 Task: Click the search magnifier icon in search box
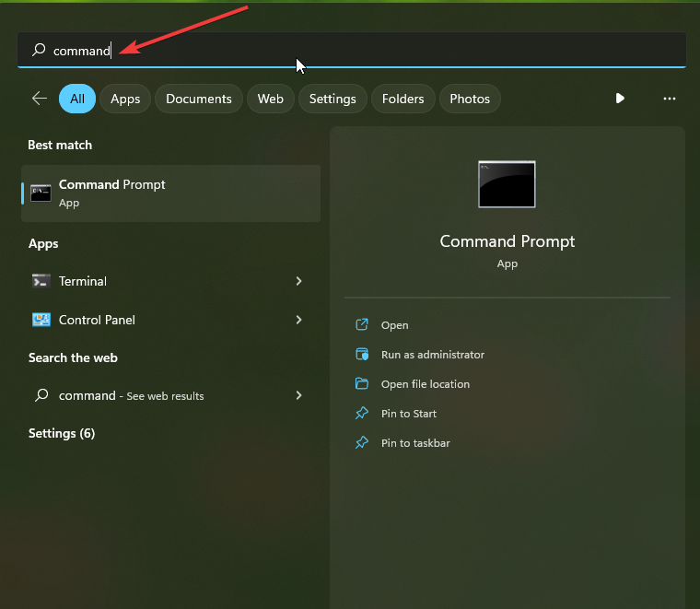coord(39,50)
